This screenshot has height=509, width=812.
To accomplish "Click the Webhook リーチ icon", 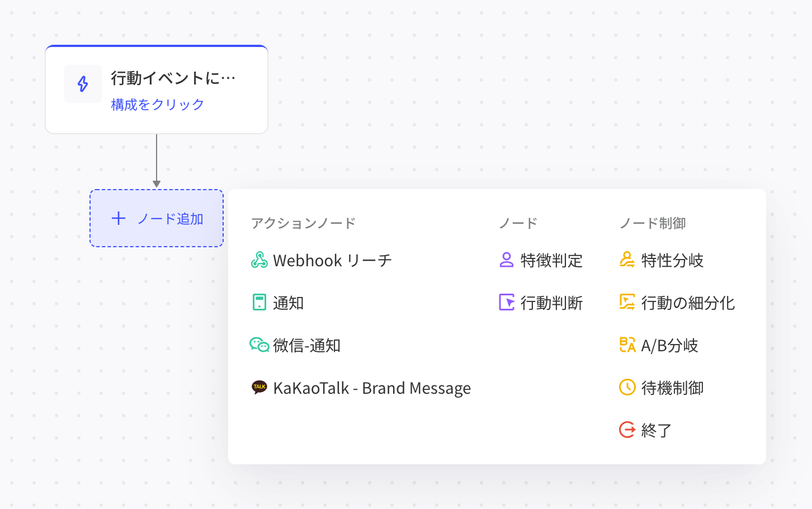I will click(x=259, y=260).
